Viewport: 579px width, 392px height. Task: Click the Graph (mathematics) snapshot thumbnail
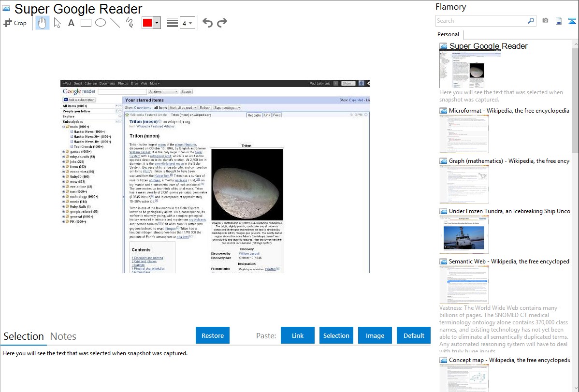click(x=464, y=184)
